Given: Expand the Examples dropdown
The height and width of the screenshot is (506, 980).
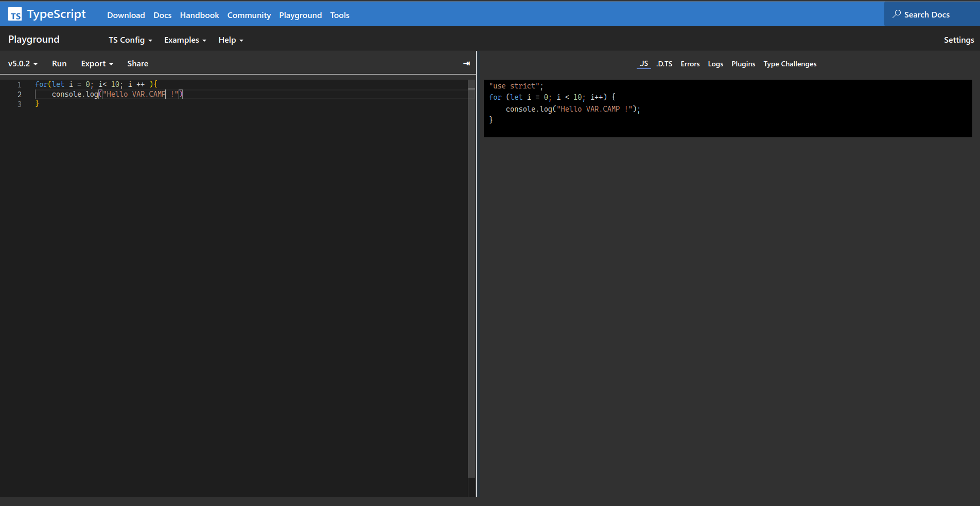Looking at the screenshot, I should [x=185, y=40].
